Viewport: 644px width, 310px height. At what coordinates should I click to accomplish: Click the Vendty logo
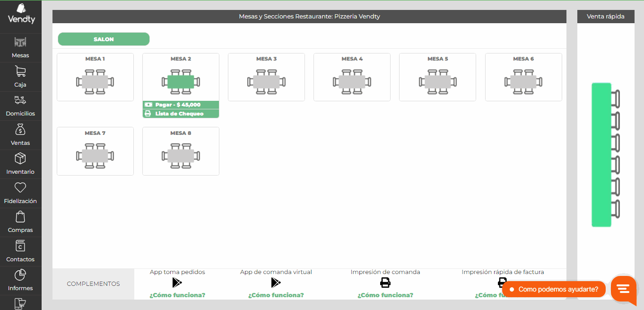pos(21,14)
